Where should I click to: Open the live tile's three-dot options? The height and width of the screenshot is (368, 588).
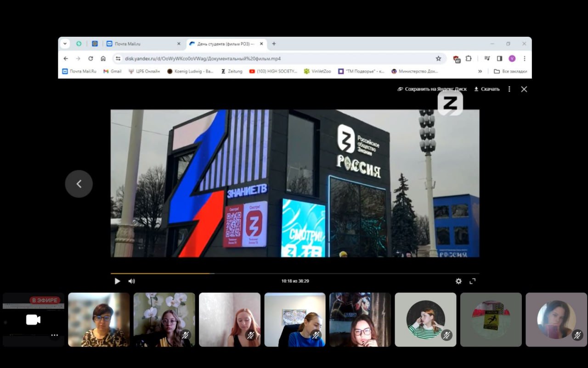[55, 335]
